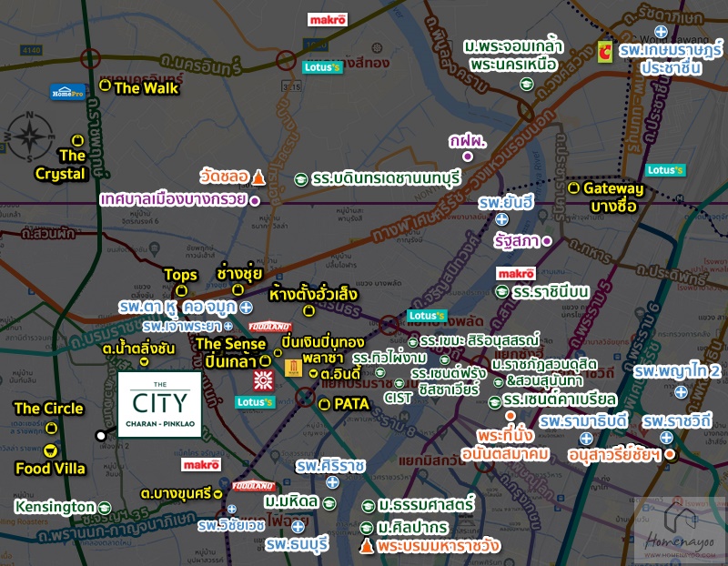Screen dimensions: 728x566
Task: Select the รพ.ธนบุรี hospital cross
Action: click(x=298, y=527)
